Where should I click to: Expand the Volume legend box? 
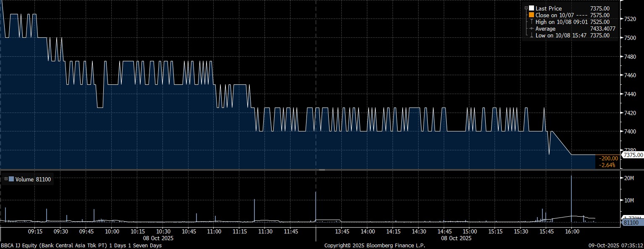[x=6, y=179]
